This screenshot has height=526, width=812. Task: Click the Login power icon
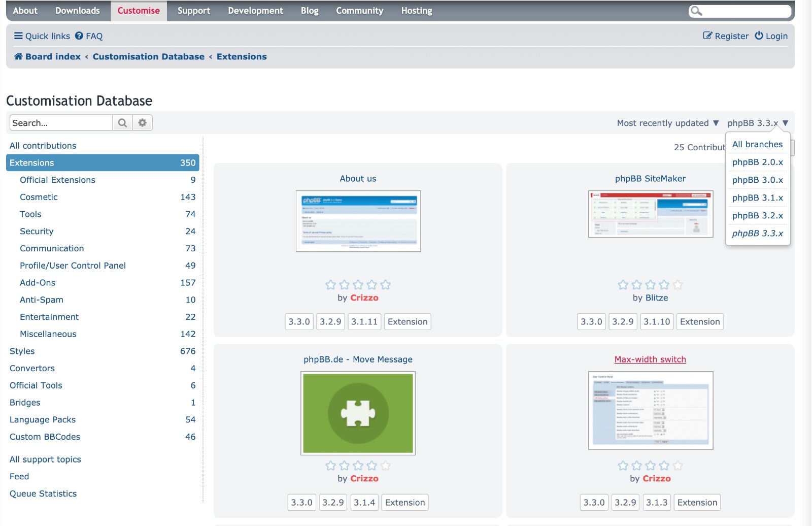[x=759, y=36]
